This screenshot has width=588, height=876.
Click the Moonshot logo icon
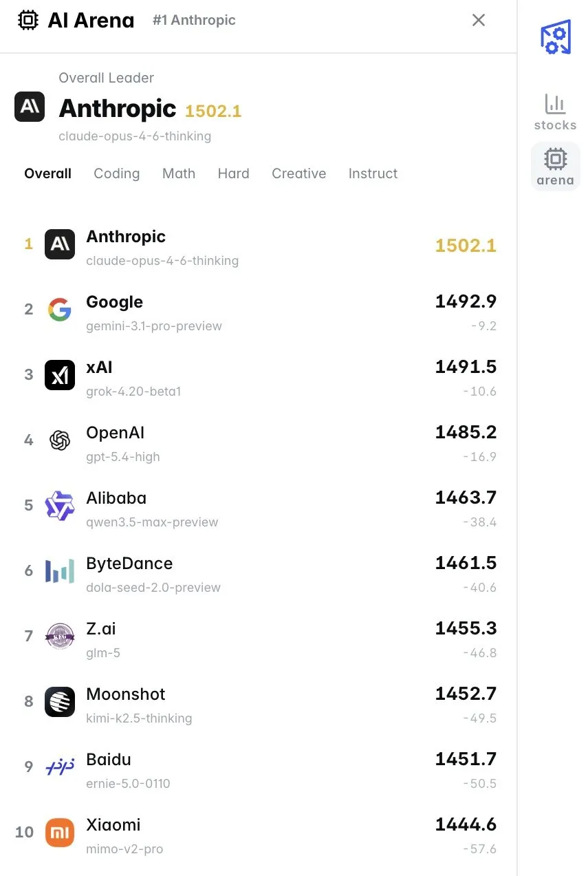(60, 702)
